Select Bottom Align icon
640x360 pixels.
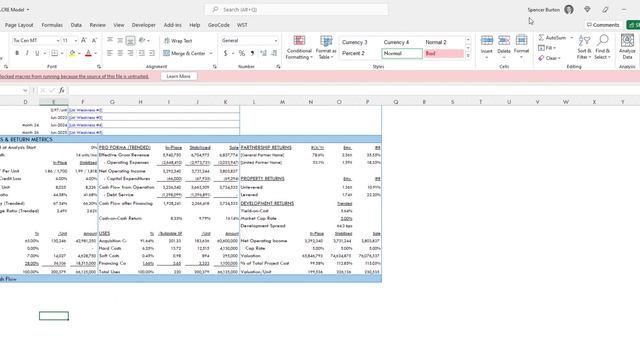[130, 40]
